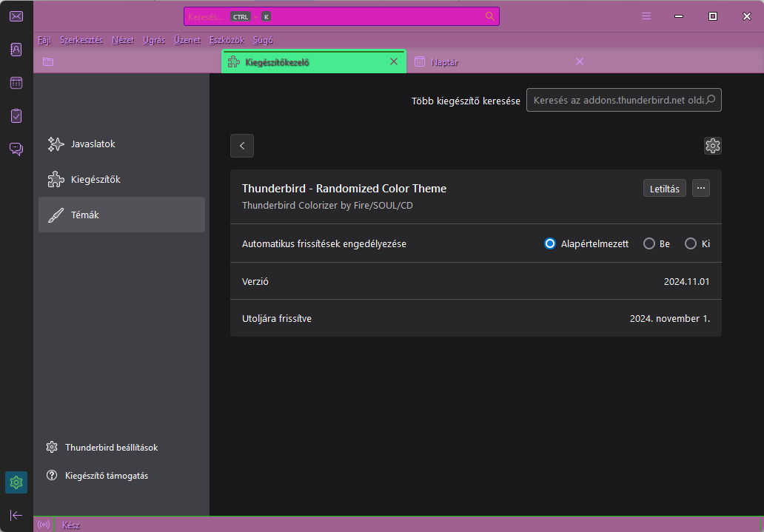Click the date 2024. november 1.

click(x=669, y=319)
